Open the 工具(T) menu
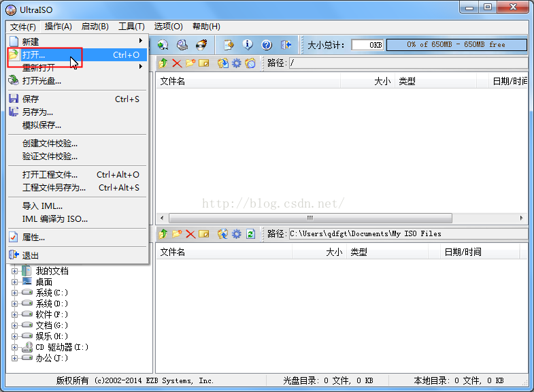534x392 pixels. pyautogui.click(x=131, y=27)
